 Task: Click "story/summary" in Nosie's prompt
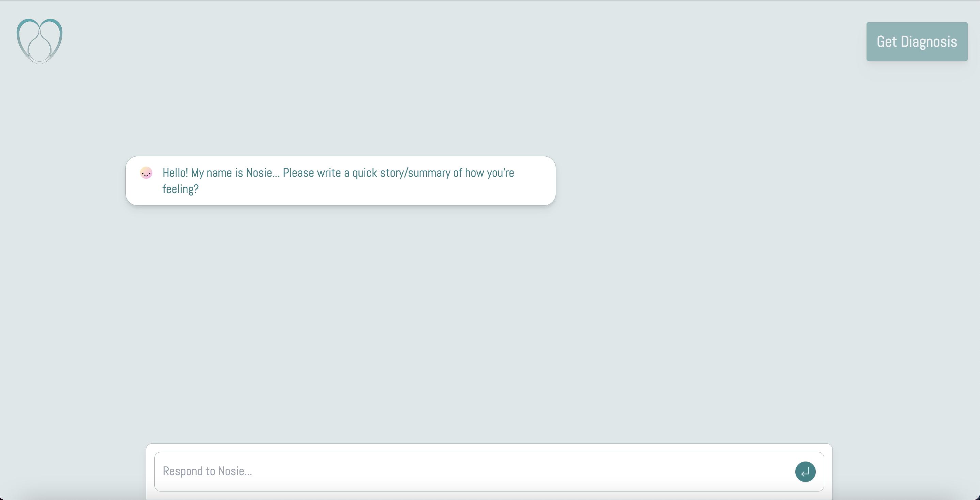tap(415, 173)
